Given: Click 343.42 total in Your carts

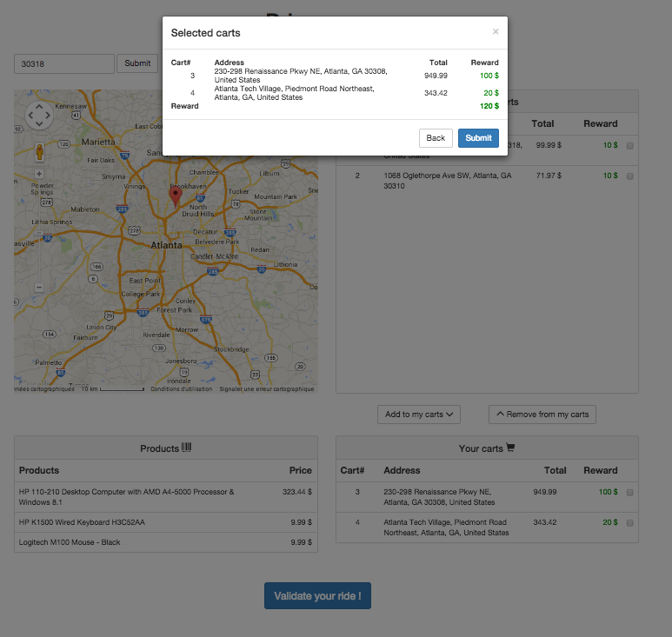Looking at the screenshot, I should pos(545,522).
